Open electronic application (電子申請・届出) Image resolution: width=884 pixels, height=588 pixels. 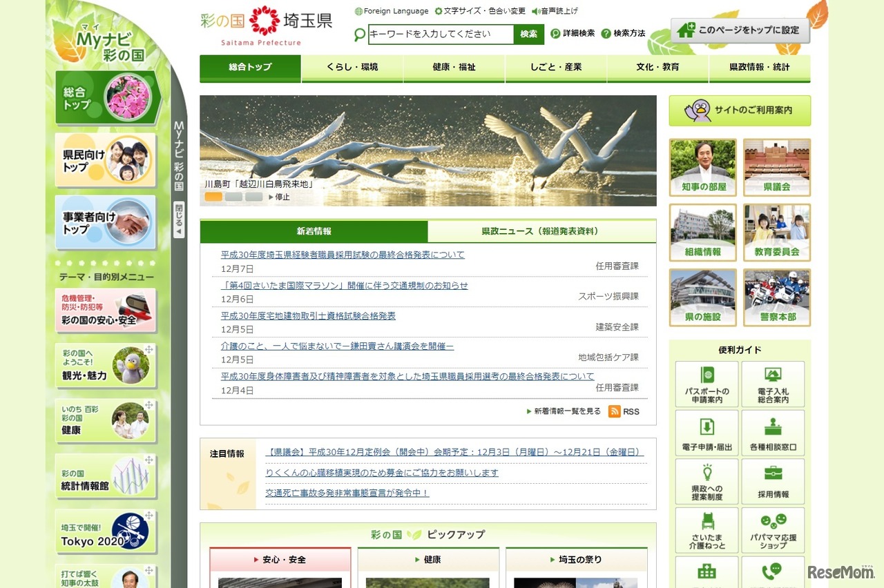point(706,433)
